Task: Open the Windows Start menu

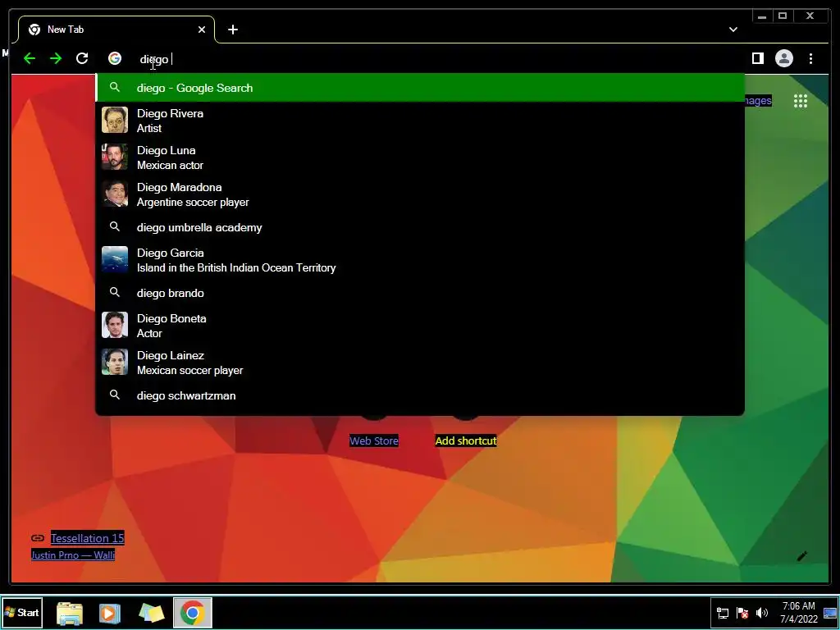Action: coord(21,612)
